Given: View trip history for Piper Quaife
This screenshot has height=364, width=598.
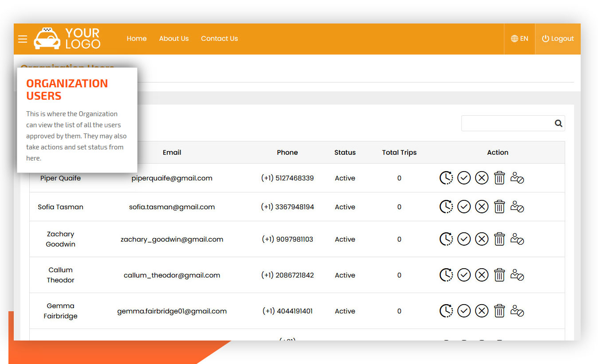Looking at the screenshot, I should point(446,178).
